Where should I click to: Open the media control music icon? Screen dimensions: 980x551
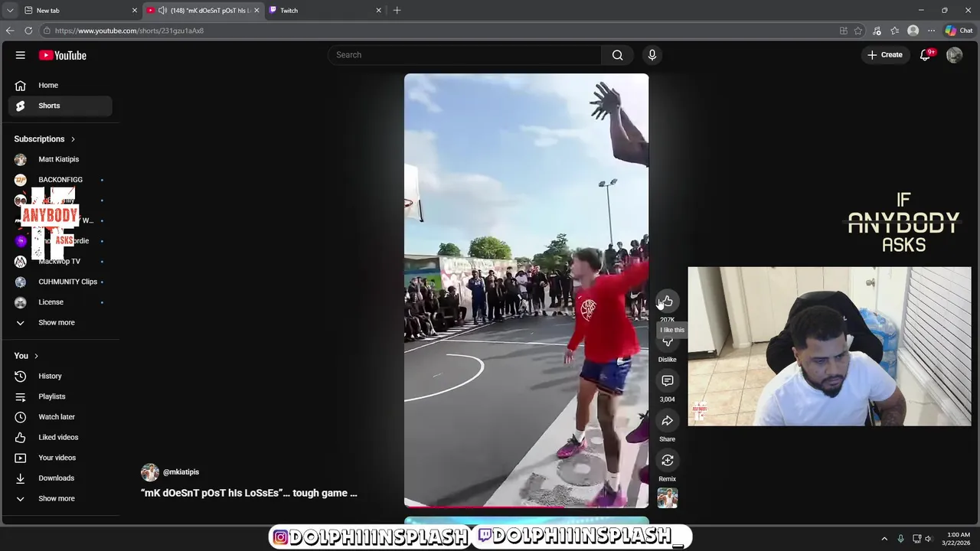(x=877, y=31)
